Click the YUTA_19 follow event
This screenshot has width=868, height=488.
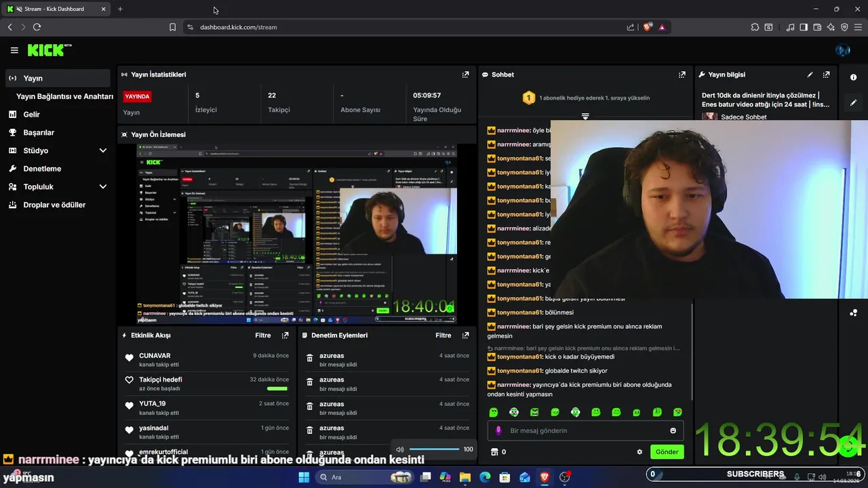207,408
